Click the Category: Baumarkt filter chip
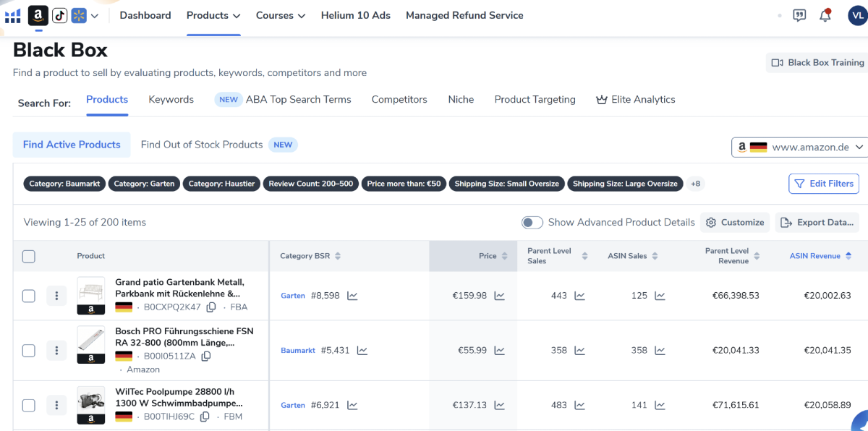Screen dimensions: 868x431 65,184
